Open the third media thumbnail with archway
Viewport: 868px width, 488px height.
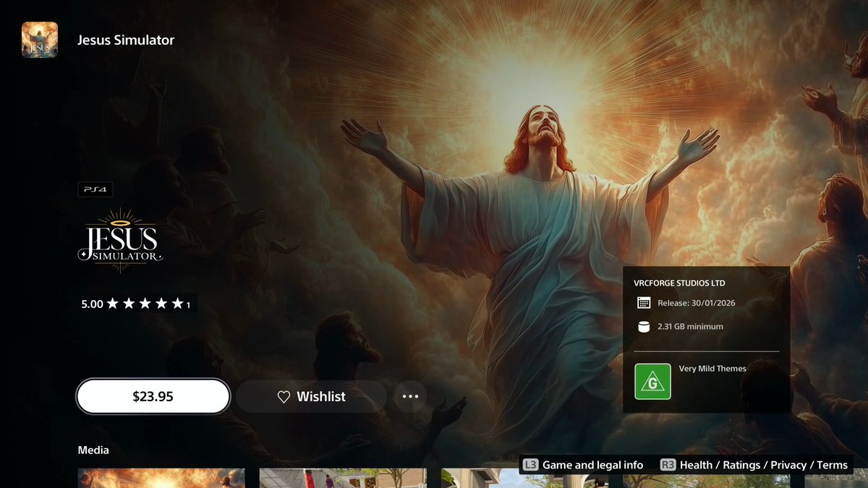tap(524, 478)
